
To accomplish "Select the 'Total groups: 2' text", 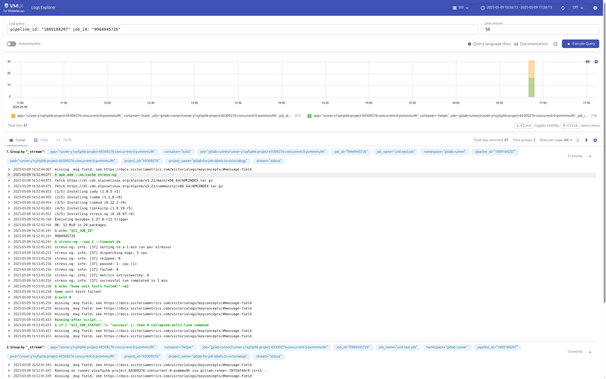I will pos(524,140).
